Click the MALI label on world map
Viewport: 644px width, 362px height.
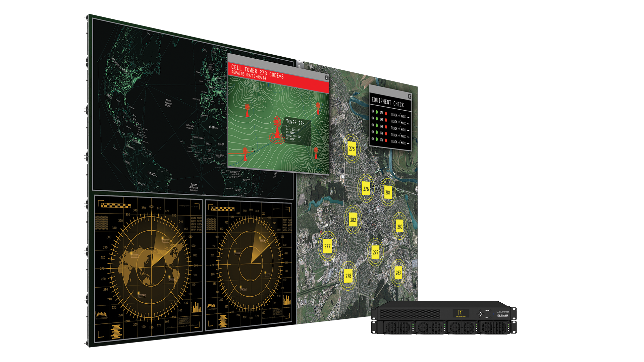[x=209, y=143]
